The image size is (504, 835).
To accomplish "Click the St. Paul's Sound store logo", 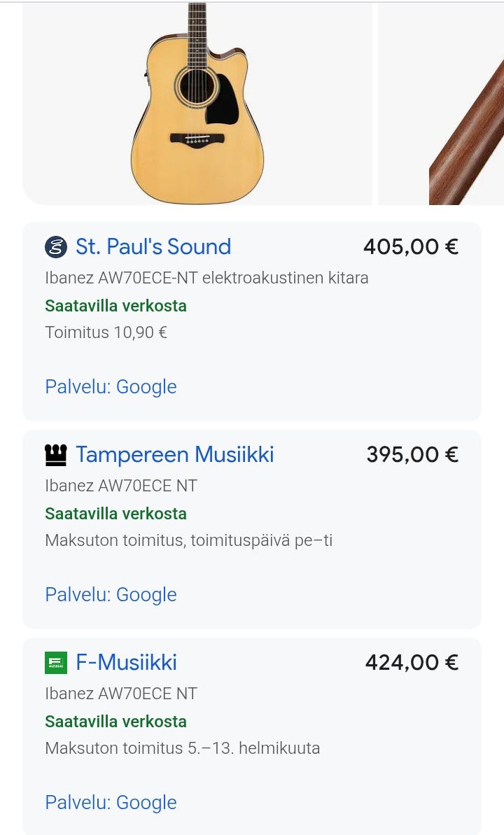I will coord(55,246).
